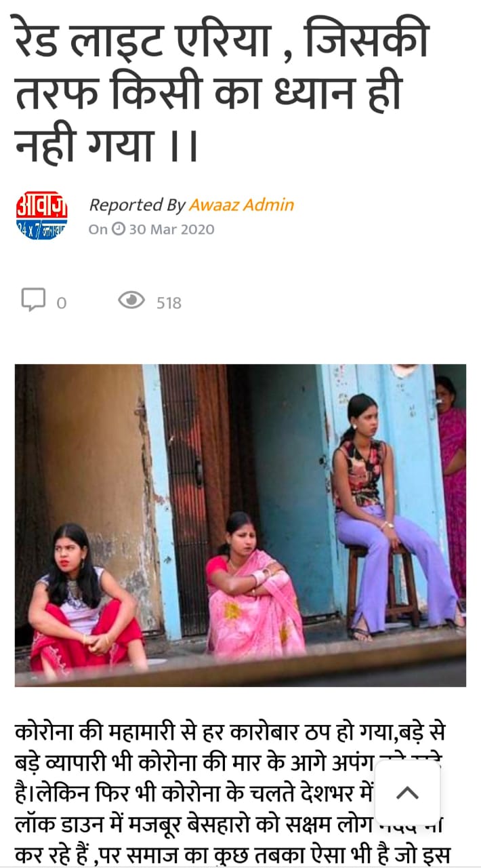Tap the woman in the pink saree in the photo
This screenshot has height=868, width=481.
(254, 587)
